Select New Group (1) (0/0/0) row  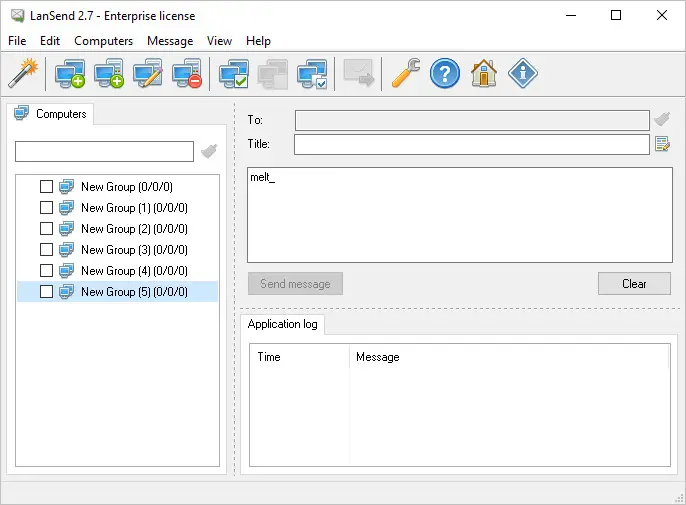(117, 207)
